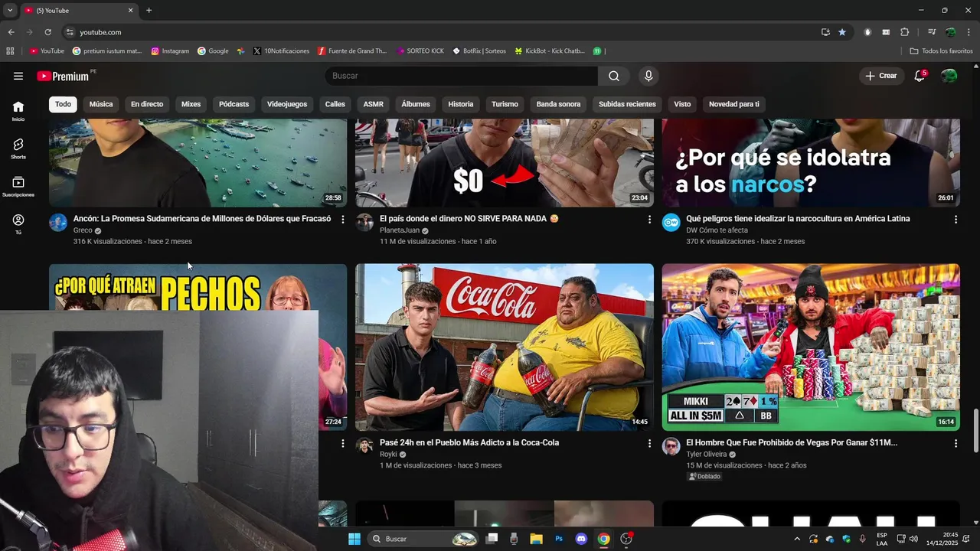Click the page vertical scrollbar thumb

click(x=975, y=431)
